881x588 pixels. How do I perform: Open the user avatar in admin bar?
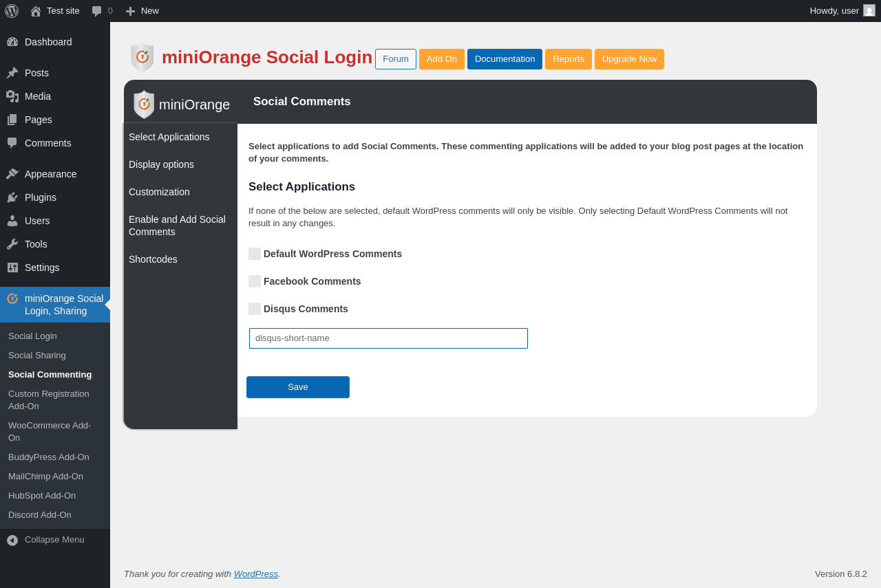869,10
